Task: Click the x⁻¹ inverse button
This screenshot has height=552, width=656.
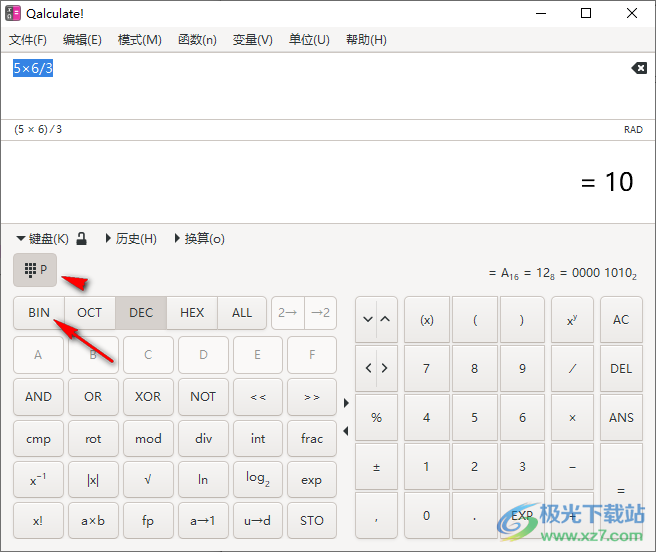Action: click(x=38, y=480)
